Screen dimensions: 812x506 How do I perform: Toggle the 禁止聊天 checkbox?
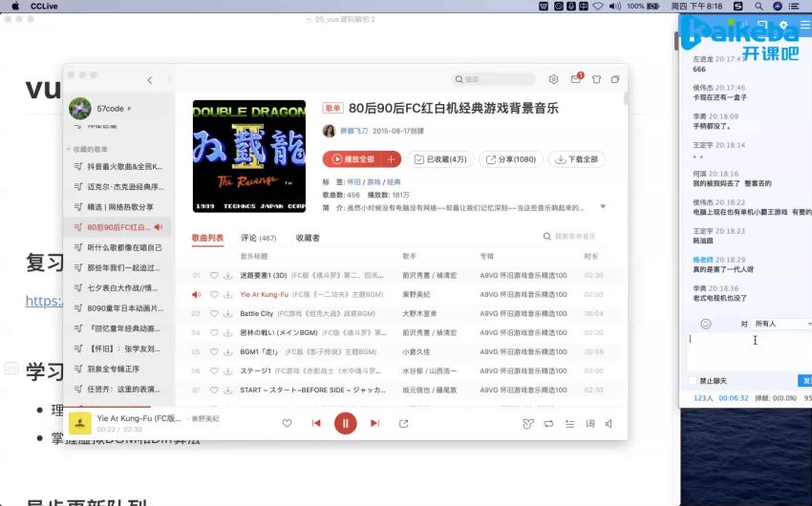pyautogui.click(x=693, y=381)
